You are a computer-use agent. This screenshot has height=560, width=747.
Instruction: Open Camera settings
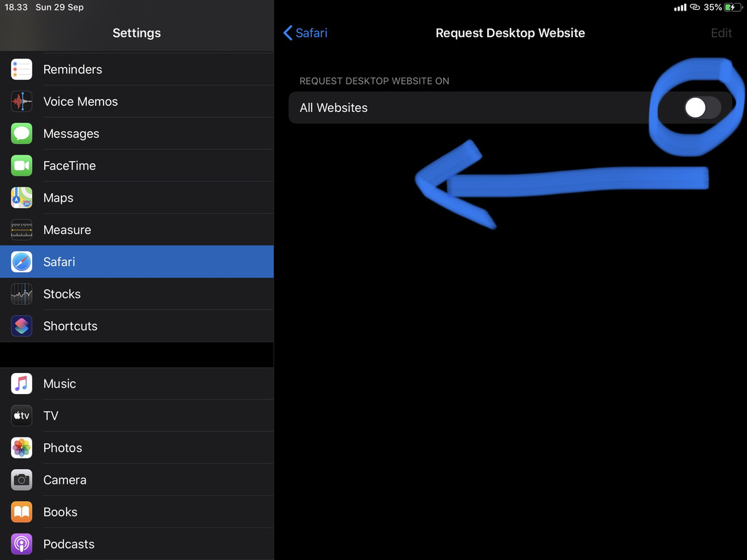(x=137, y=480)
